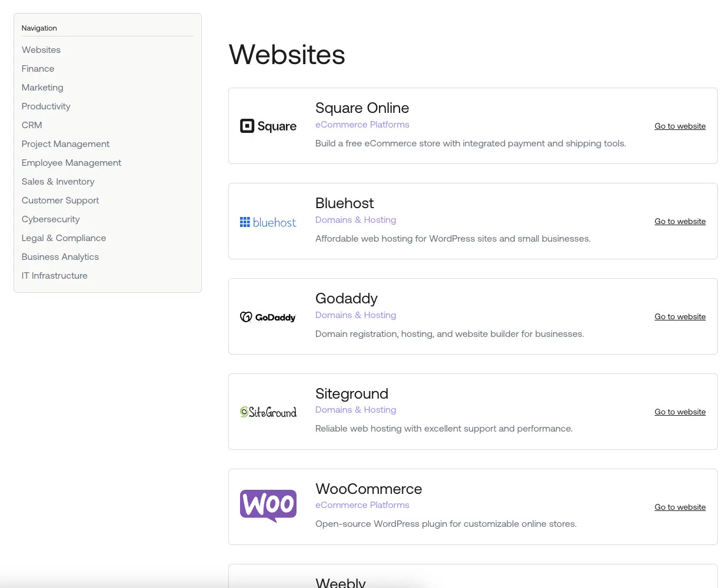Go to website for Square Online
726x588 pixels.
(680, 126)
